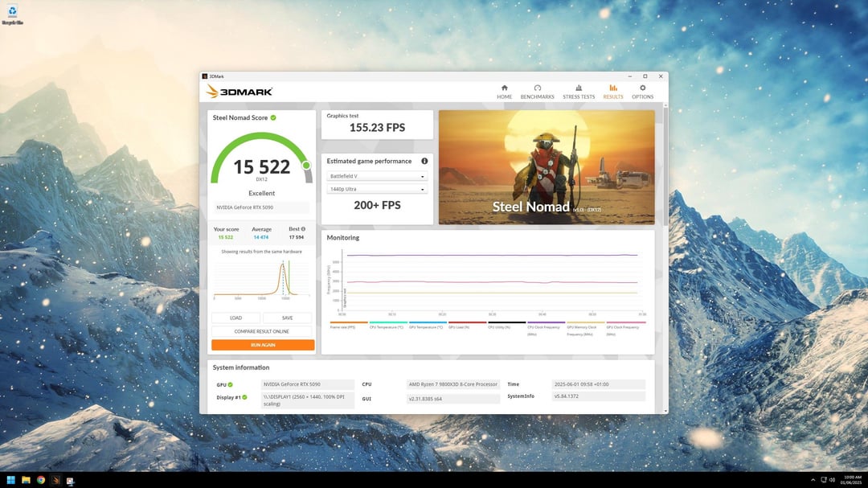The width and height of the screenshot is (868, 488).
Task: Click the orange RUN AGAIN button
Action: click(263, 345)
